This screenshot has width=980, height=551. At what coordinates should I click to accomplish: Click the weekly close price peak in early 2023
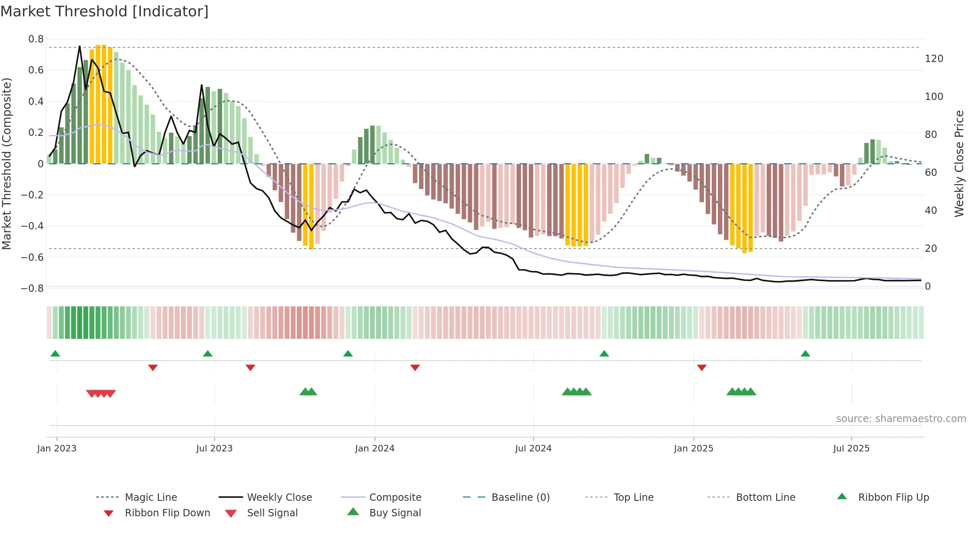pyautogui.click(x=80, y=47)
